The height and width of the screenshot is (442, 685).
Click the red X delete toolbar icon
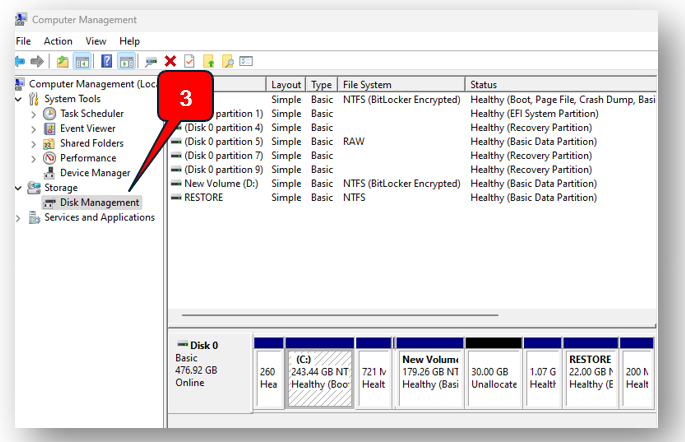pyautogui.click(x=171, y=61)
